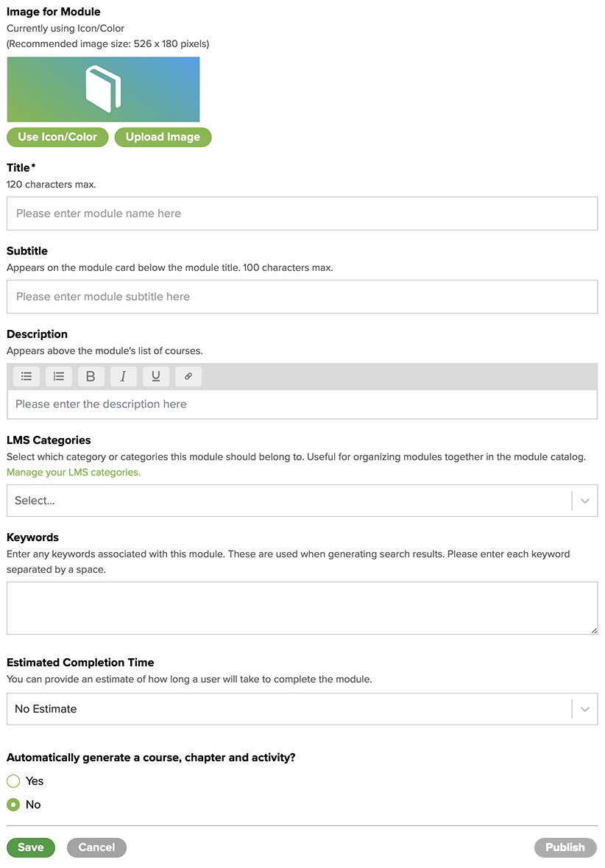
Task: Select No for automatically generating a course
Action: point(13,805)
